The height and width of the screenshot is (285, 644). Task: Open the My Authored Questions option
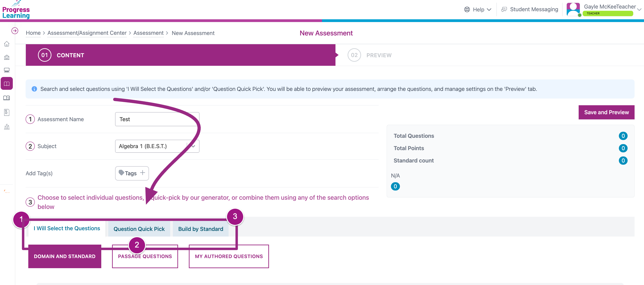click(229, 256)
